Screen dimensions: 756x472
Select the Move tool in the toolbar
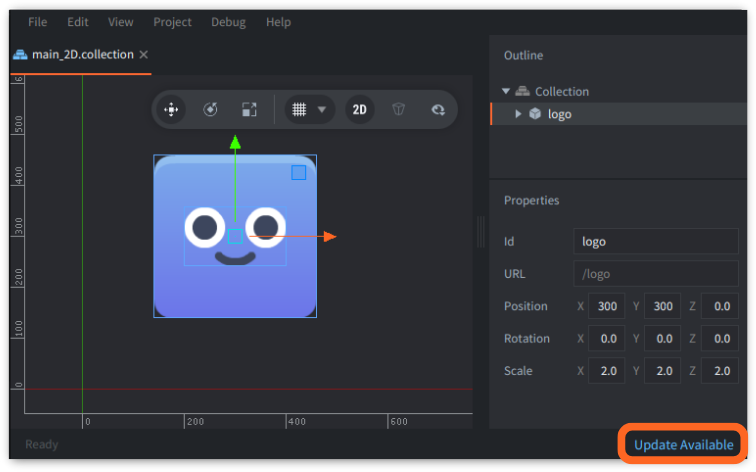pos(172,110)
